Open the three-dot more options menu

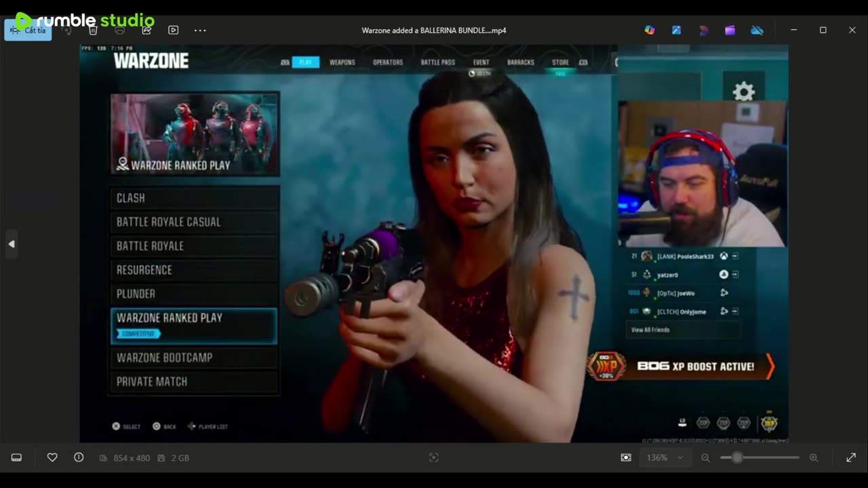pos(200,30)
